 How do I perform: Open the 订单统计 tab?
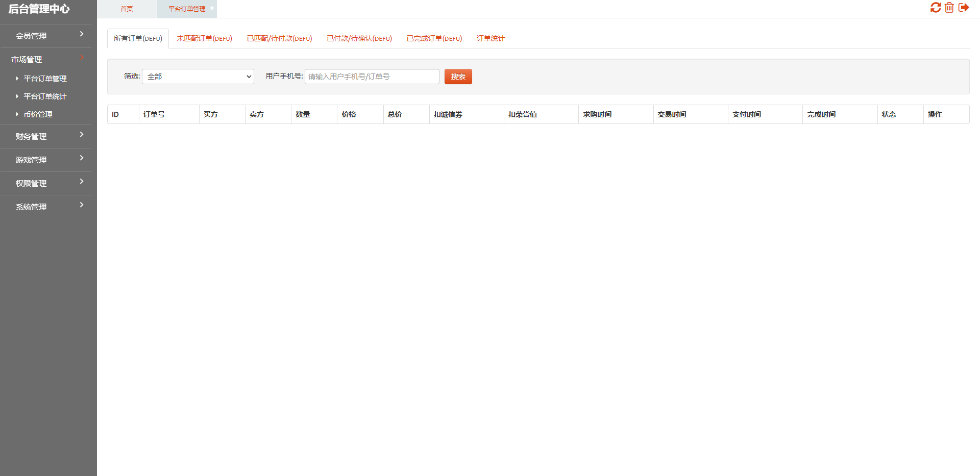tap(491, 38)
